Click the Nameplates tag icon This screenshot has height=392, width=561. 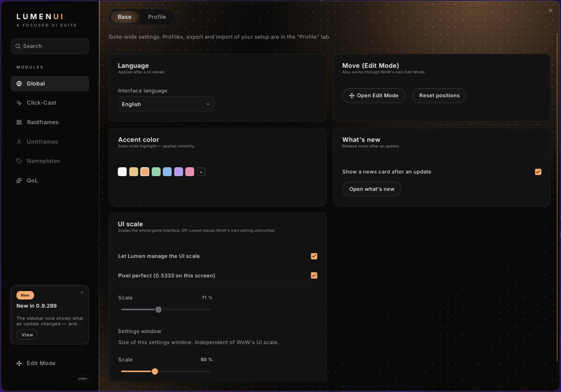pos(19,161)
